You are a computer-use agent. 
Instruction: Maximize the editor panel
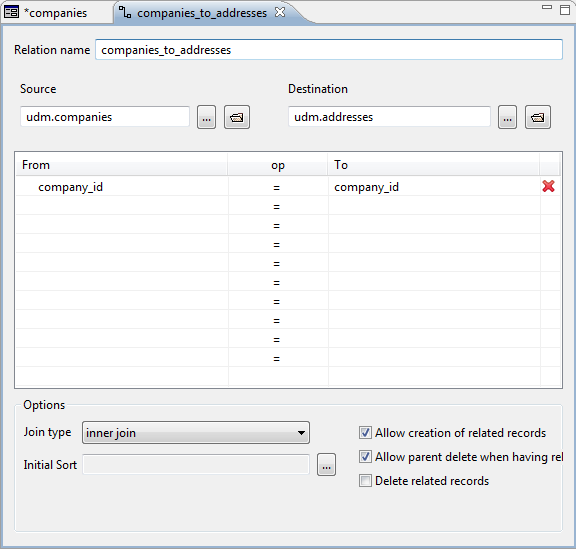point(565,10)
